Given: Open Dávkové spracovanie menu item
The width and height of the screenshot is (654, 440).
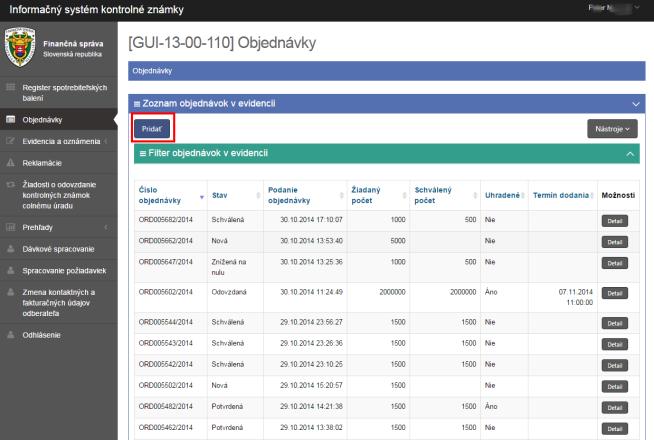Looking at the screenshot, I should coord(59,249).
